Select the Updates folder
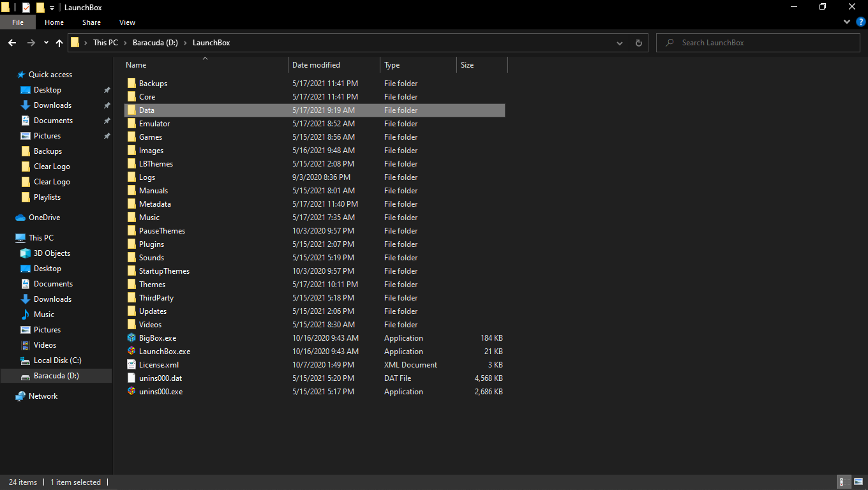This screenshot has width=868, height=490. coord(153,311)
